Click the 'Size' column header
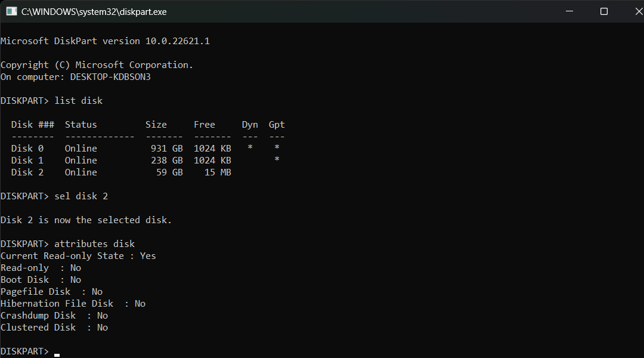Image resolution: width=644 pixels, height=358 pixels. click(156, 125)
